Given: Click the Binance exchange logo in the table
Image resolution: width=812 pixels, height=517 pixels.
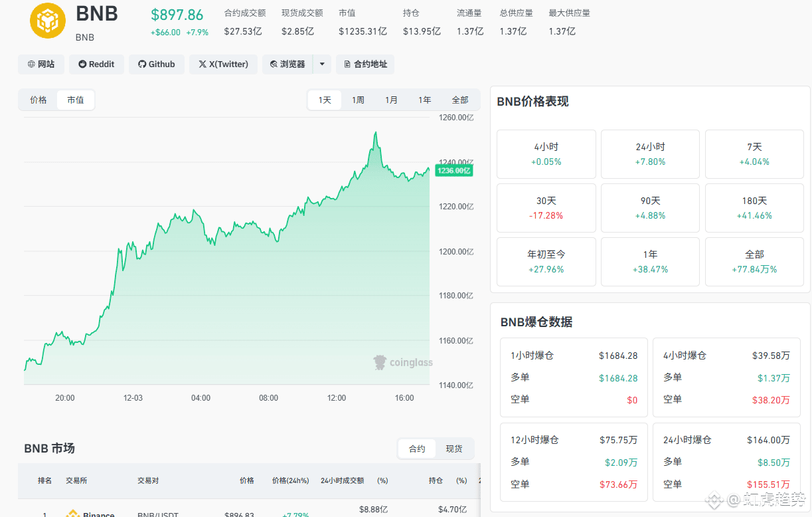Looking at the screenshot, I should 73,514.
